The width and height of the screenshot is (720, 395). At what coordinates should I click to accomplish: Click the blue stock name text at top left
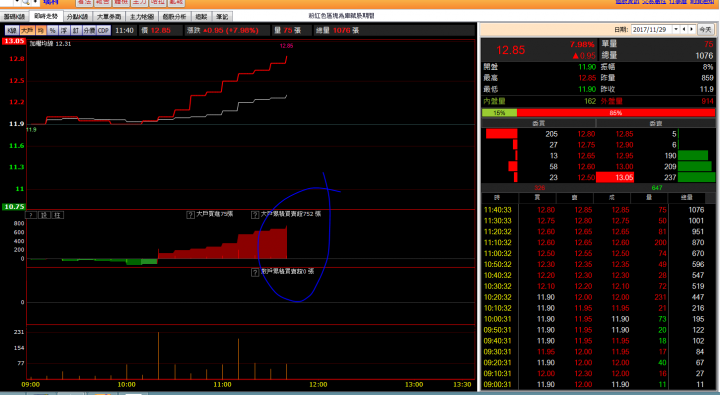point(51,2)
